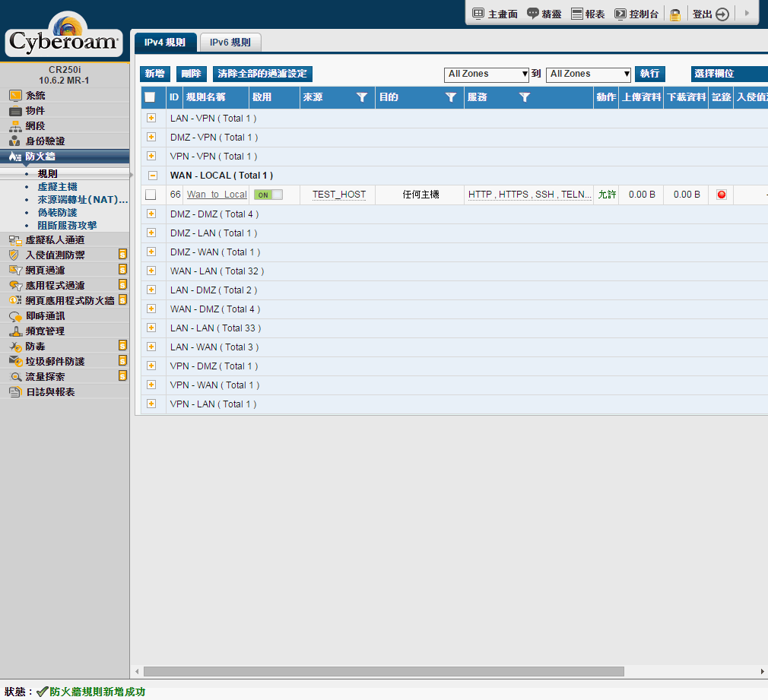Click the 刪除 delete button
This screenshot has width=768, height=700.
click(x=191, y=74)
